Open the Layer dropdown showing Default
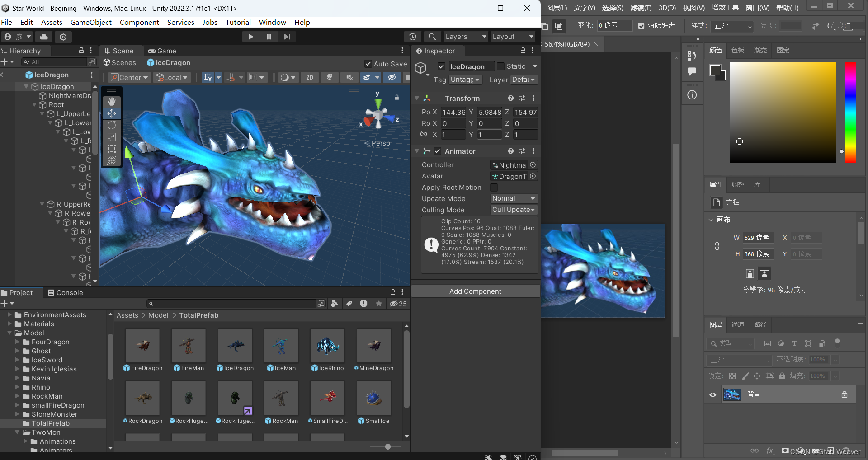Viewport: 868px width, 460px height. [x=524, y=80]
